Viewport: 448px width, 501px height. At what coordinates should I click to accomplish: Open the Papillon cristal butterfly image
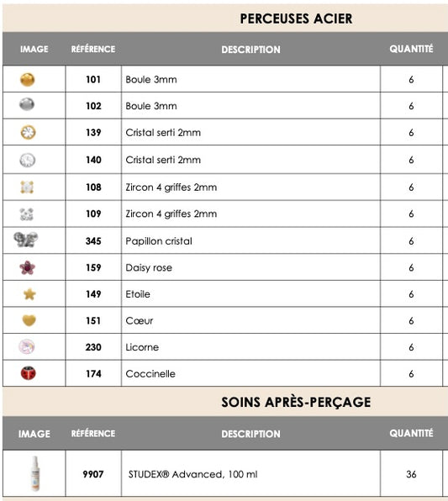pos(26,240)
